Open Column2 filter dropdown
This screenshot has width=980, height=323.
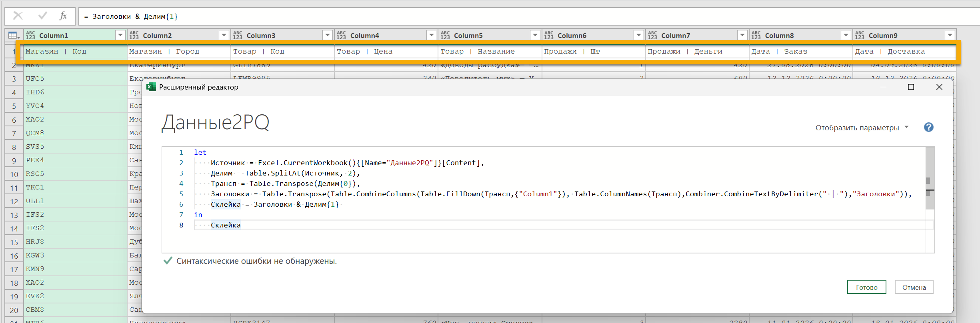pyautogui.click(x=224, y=35)
